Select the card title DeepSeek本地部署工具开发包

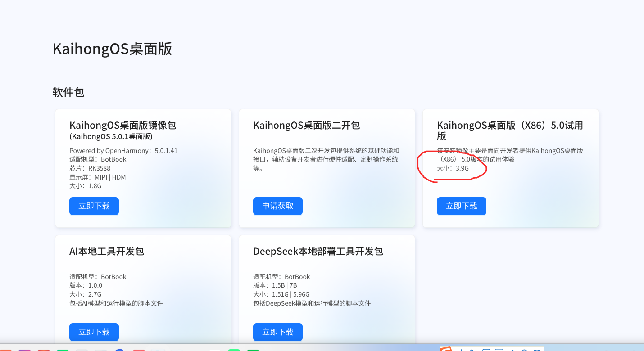pos(318,251)
